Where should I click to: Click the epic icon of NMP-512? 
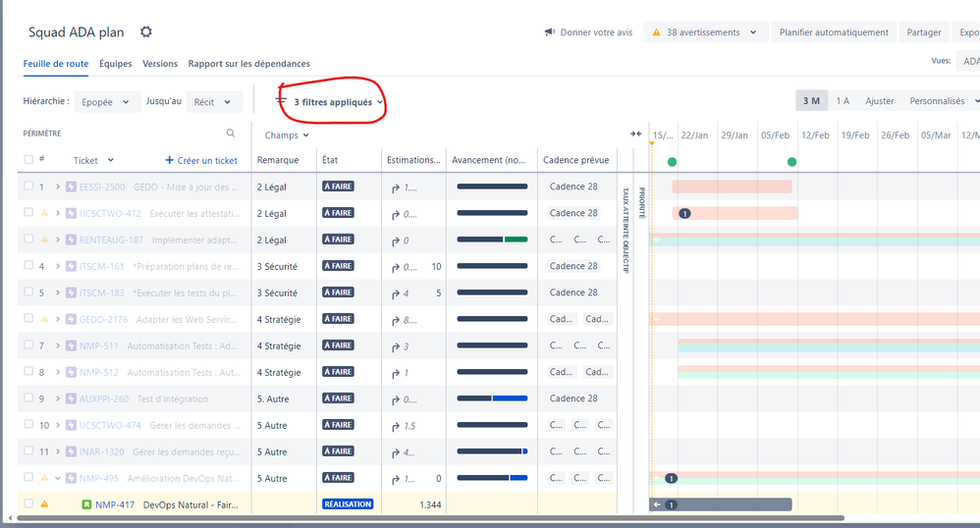pyautogui.click(x=71, y=372)
